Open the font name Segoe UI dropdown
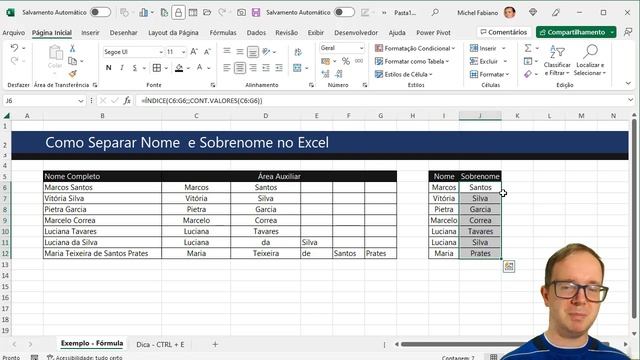 [161, 52]
